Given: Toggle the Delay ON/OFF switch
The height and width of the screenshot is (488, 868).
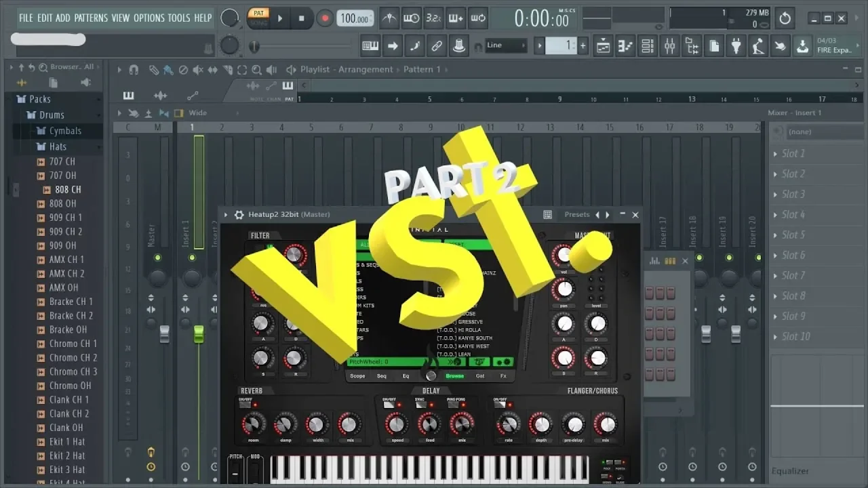Looking at the screenshot, I should pos(389,404).
